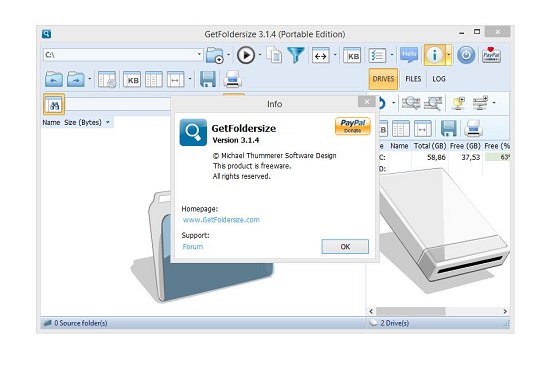Click the column width arrows icon in top toolbar
This screenshot has height=365, width=550.
pyautogui.click(x=321, y=55)
